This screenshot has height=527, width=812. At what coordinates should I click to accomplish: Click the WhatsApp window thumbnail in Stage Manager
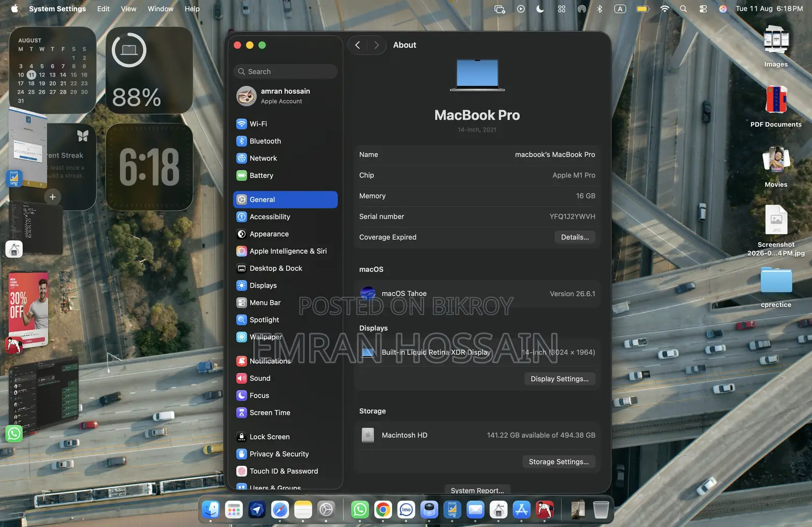[43, 396]
